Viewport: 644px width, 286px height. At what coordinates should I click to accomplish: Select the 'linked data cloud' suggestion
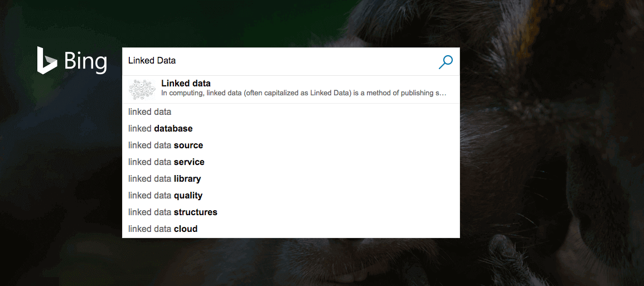[x=163, y=229]
